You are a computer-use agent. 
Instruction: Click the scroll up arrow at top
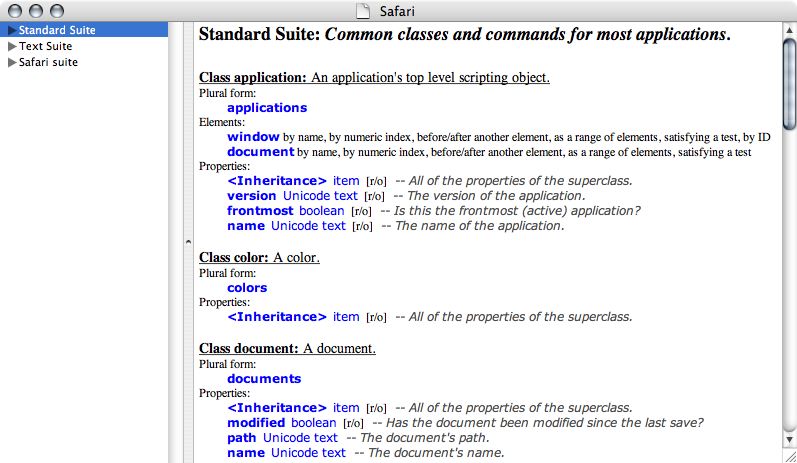click(789, 30)
